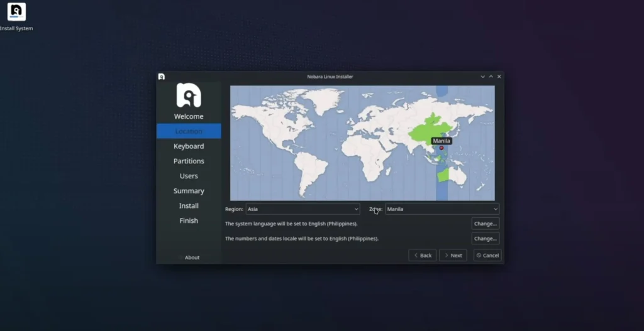Click the Nobara logo in the sidebar
The width and height of the screenshot is (644, 331).
point(189,95)
